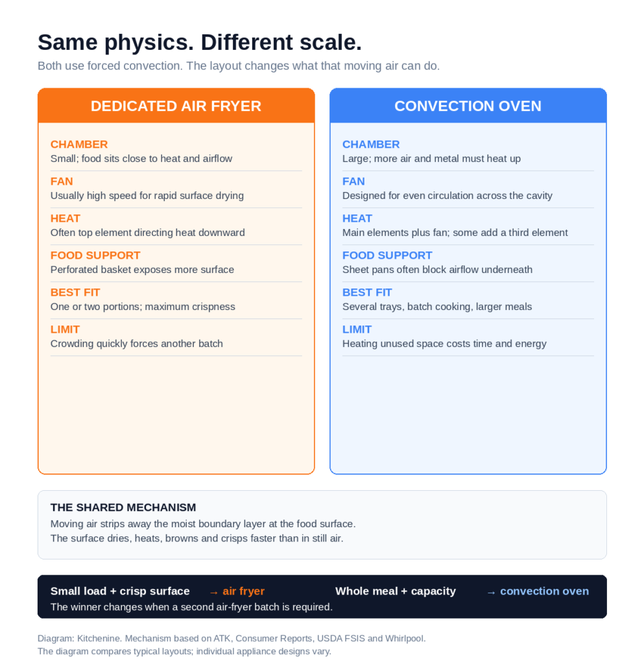Click THE SHARED MECHANISM heading
Screen dimensions: 644x664
coord(123,507)
